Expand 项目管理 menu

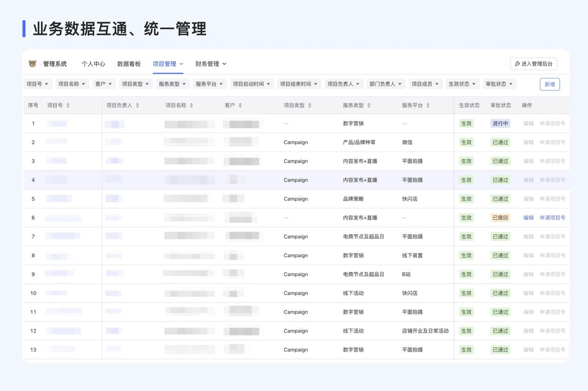pos(168,64)
